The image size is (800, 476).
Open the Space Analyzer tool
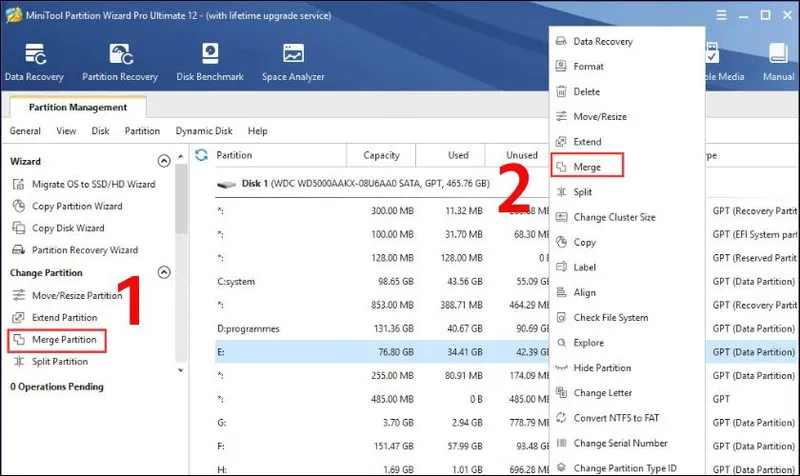[x=293, y=62]
